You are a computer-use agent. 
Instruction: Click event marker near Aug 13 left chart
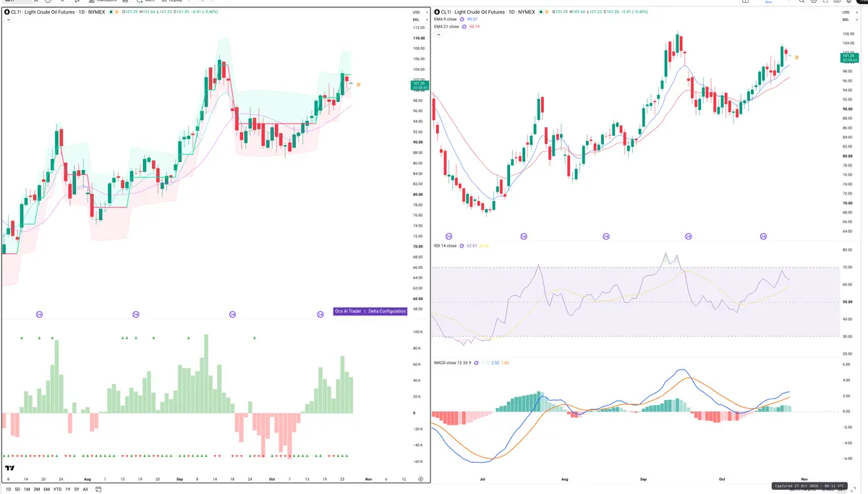click(136, 314)
